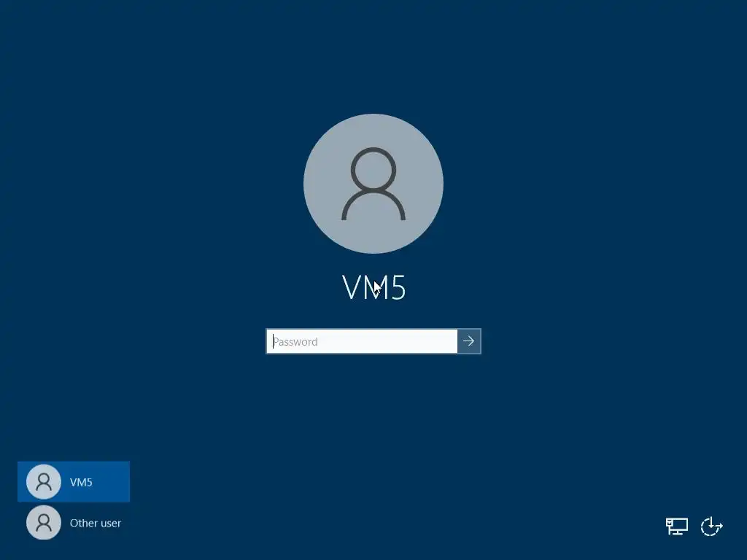Screen dimensions: 747x560
Task: Focus the Password input field
Action: [x=362, y=341]
